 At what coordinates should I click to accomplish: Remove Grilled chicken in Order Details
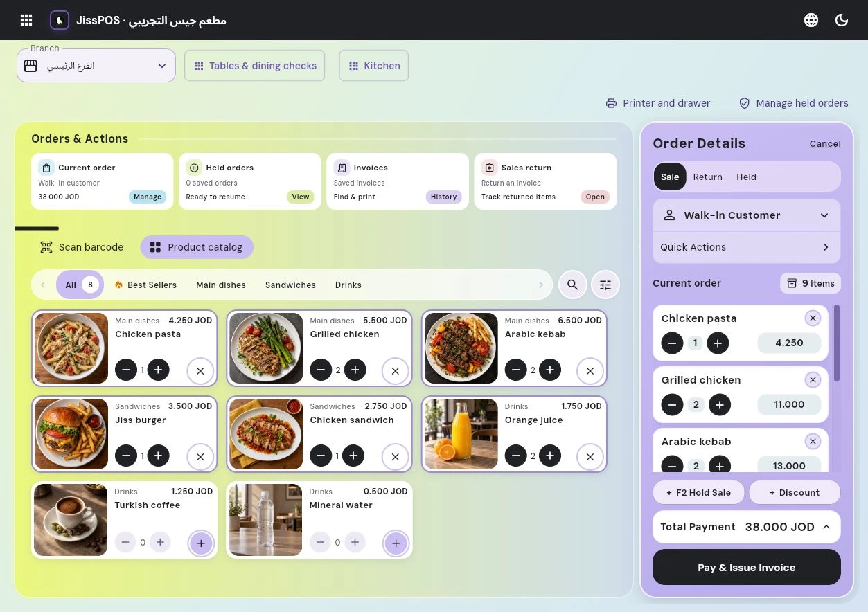(x=813, y=380)
